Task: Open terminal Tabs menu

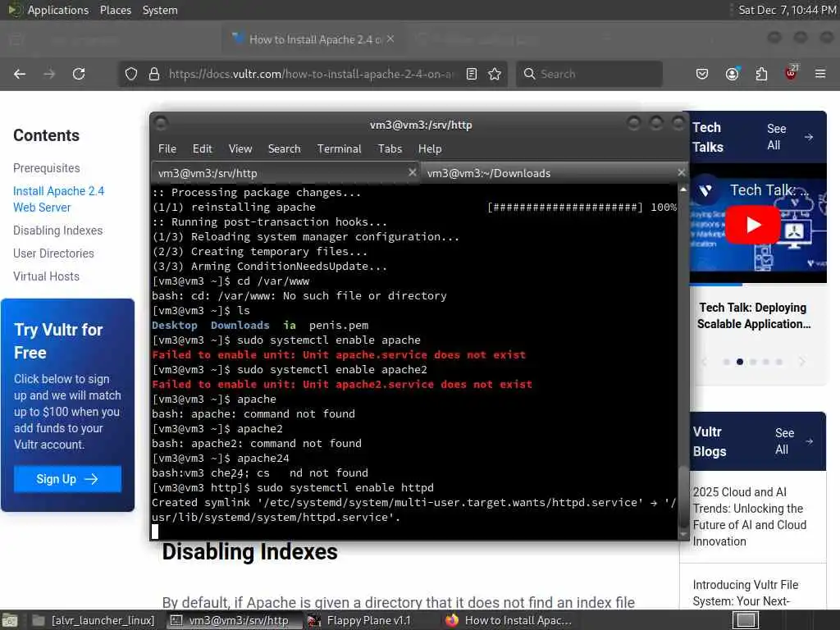Action: 390,149
